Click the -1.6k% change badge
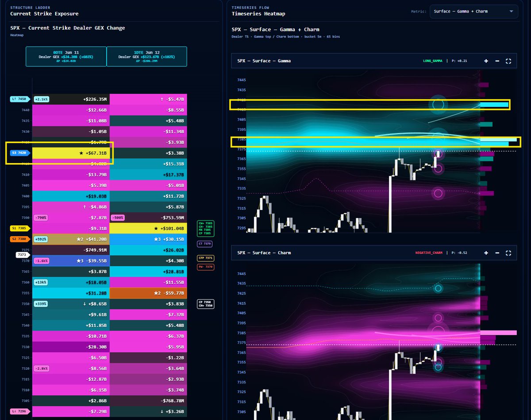 coord(42,261)
